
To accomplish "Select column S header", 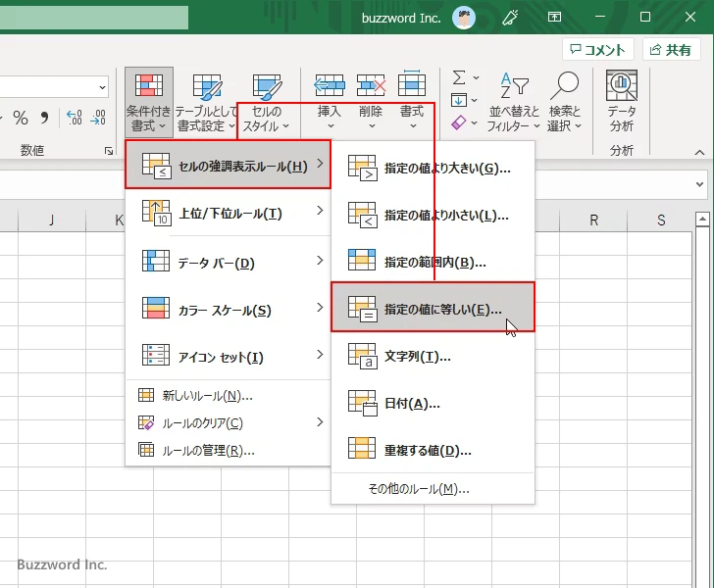I will pyautogui.click(x=661, y=220).
